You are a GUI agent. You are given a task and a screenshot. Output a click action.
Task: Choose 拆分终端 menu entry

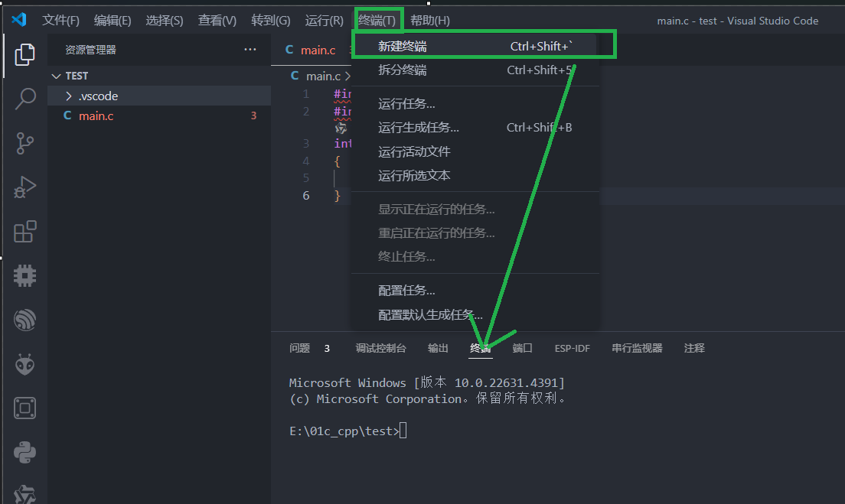tap(403, 70)
